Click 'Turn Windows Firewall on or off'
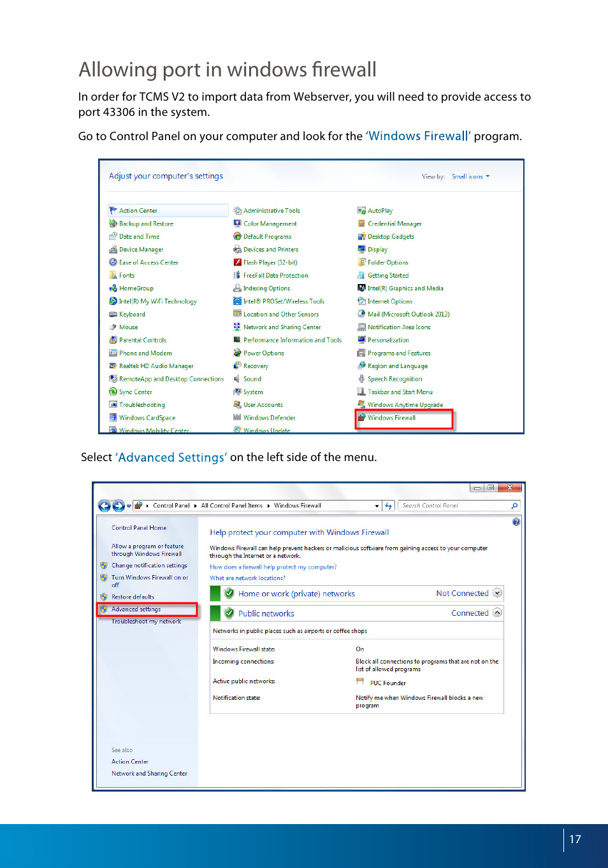The width and height of the screenshot is (608, 868). coord(150,581)
